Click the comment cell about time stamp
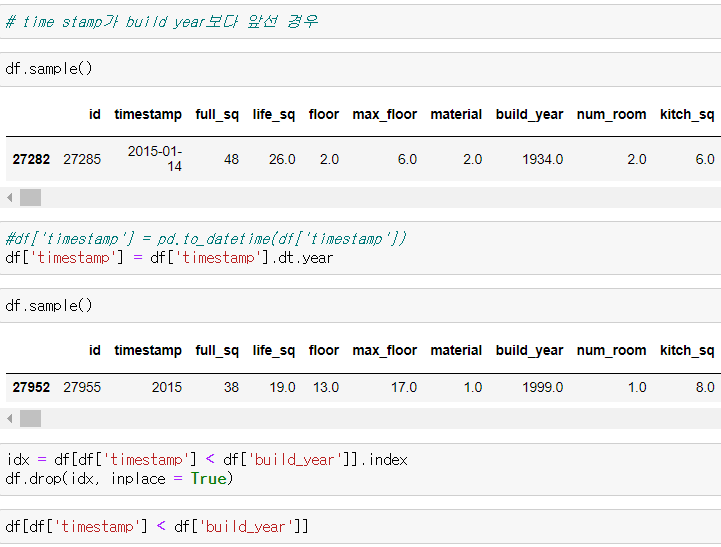This screenshot has width=721, height=547. pyautogui.click(x=360, y=22)
